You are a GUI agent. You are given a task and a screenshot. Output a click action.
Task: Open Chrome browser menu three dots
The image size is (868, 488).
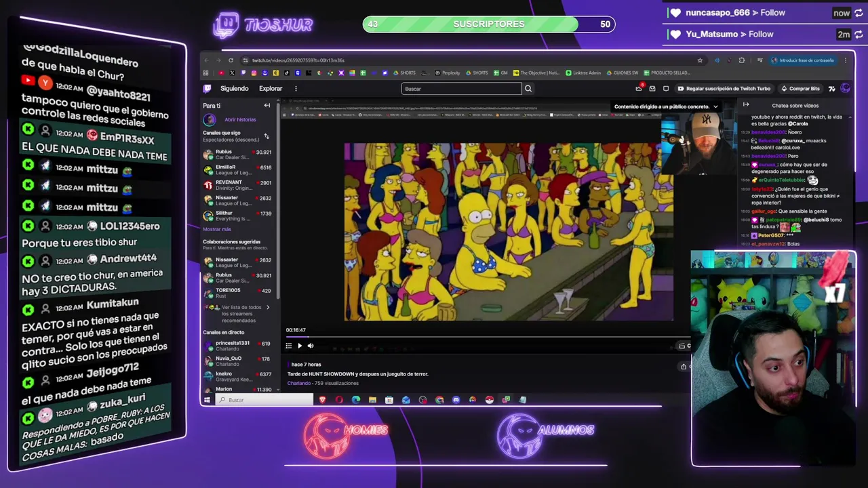[x=846, y=60]
